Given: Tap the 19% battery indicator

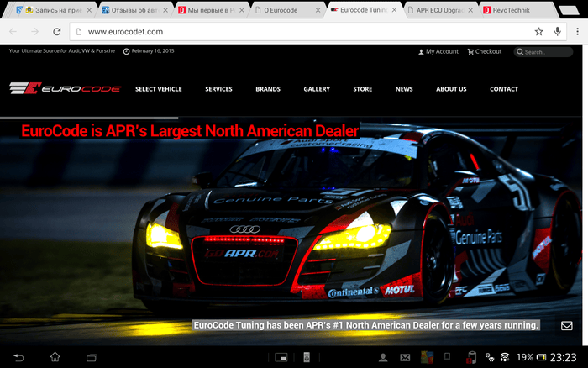Looking at the screenshot, I should click(532, 357).
